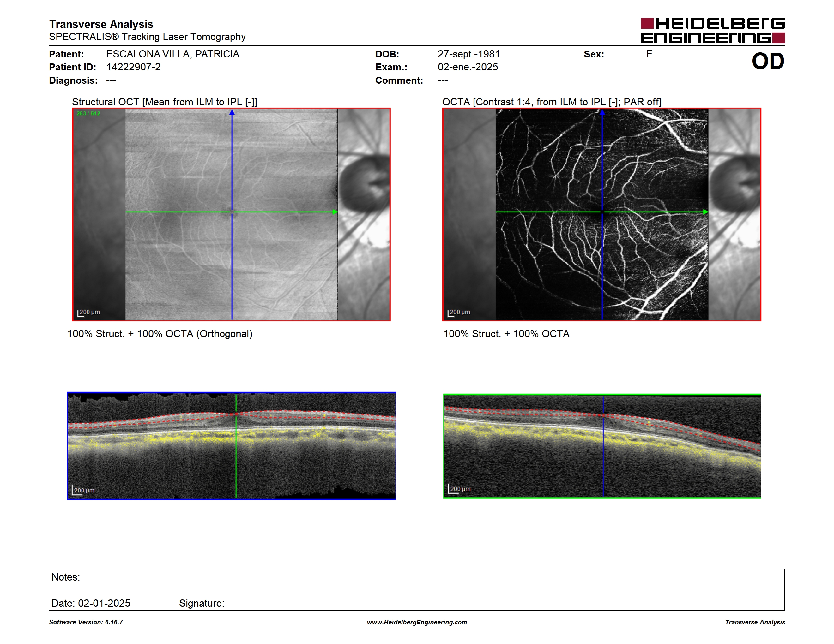This screenshot has height=644, width=834.
Task: Click the Structural OCT Mean from ILM caption
Action: (165, 102)
